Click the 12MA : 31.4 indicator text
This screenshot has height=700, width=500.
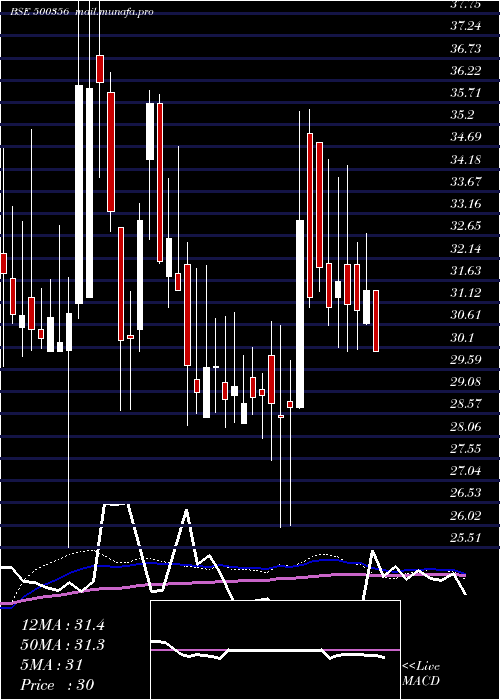pyautogui.click(x=63, y=625)
